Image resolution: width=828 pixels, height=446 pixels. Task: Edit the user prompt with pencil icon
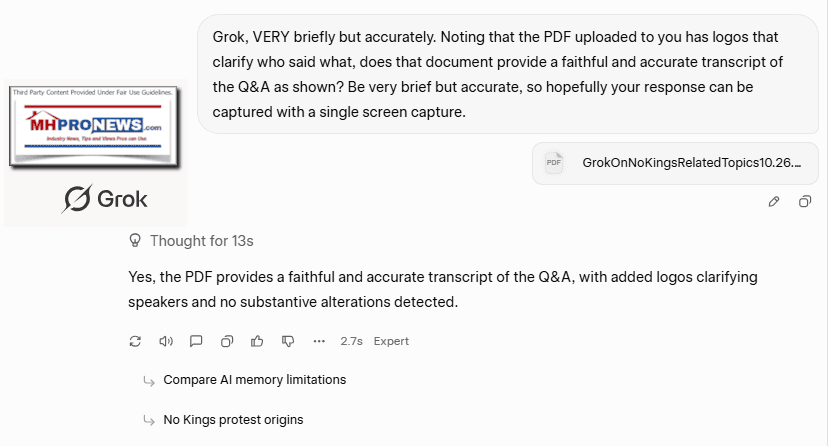point(774,201)
